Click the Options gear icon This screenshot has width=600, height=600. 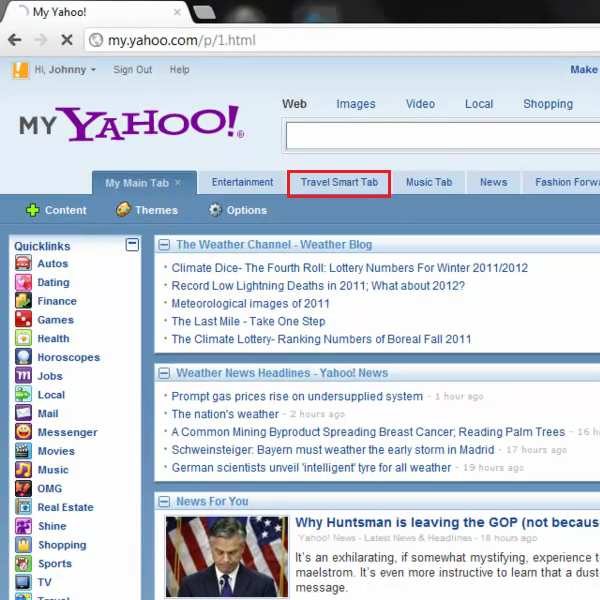tap(215, 210)
